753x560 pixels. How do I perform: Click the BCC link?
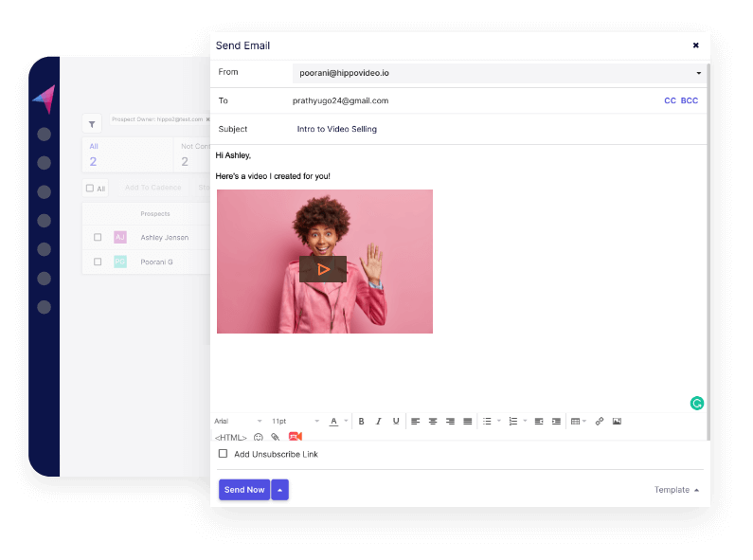[x=689, y=100]
